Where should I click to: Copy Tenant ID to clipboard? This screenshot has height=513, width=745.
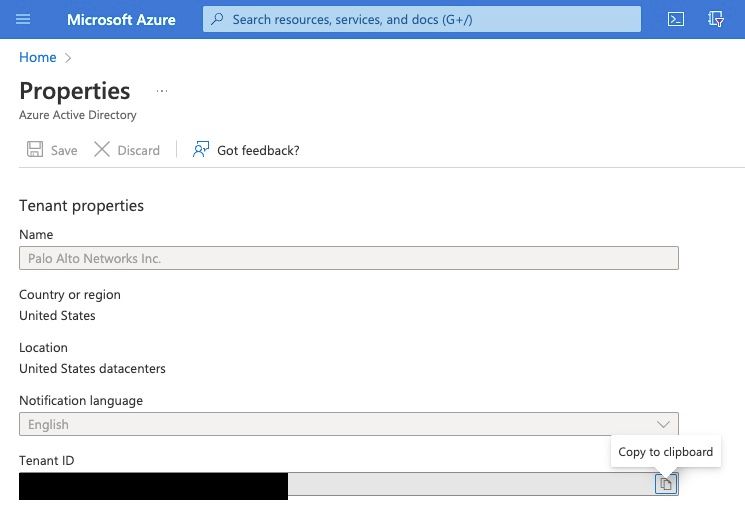(665, 484)
